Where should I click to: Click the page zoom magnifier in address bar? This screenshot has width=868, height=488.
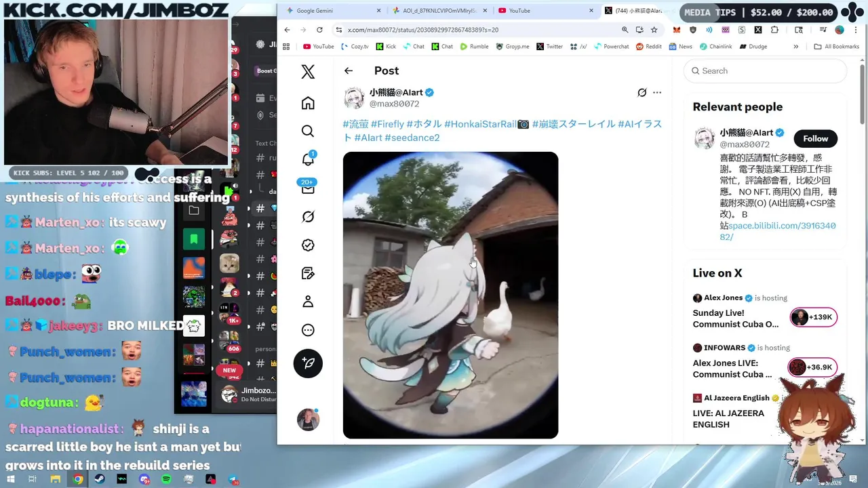point(625,30)
